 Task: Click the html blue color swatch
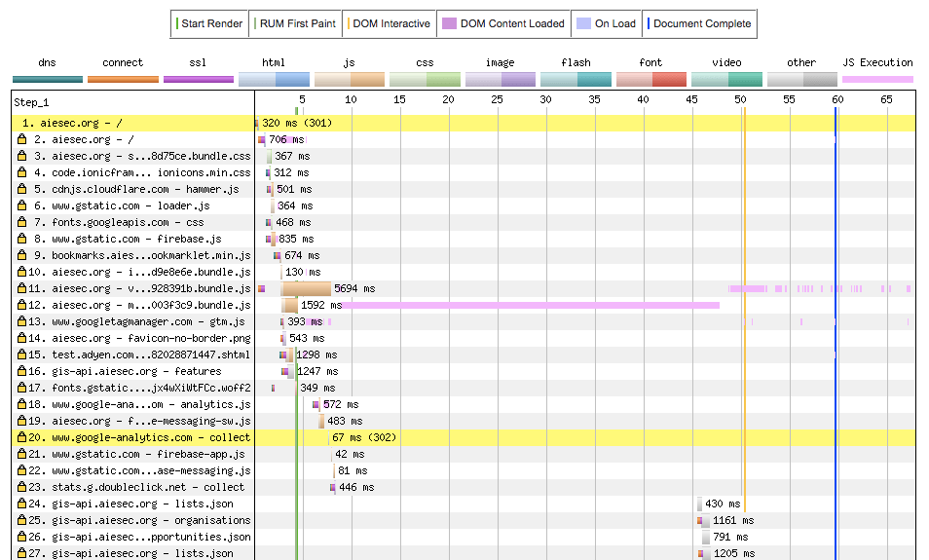tap(274, 80)
